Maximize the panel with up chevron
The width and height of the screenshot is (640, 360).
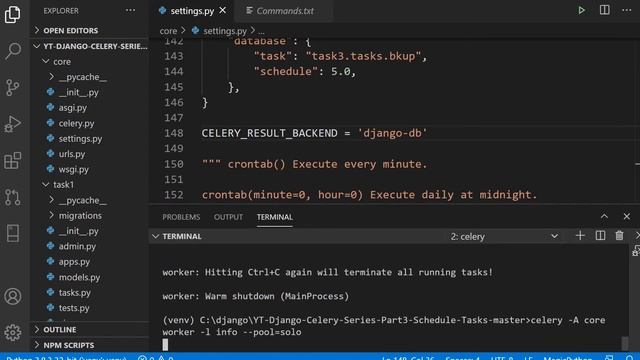pyautogui.click(x=604, y=216)
